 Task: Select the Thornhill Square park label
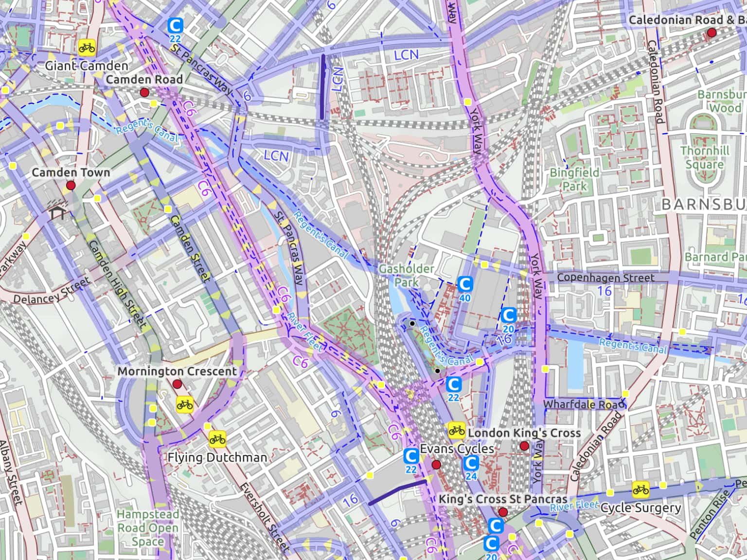(x=704, y=157)
